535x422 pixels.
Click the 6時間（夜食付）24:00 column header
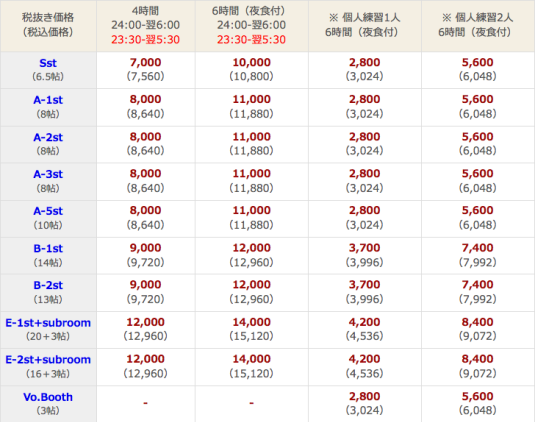[x=251, y=26]
